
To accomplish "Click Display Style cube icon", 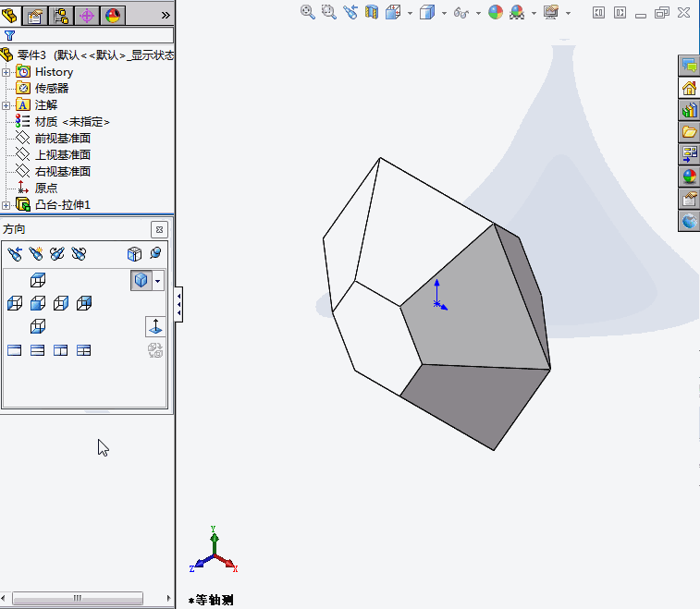I will (x=427, y=13).
